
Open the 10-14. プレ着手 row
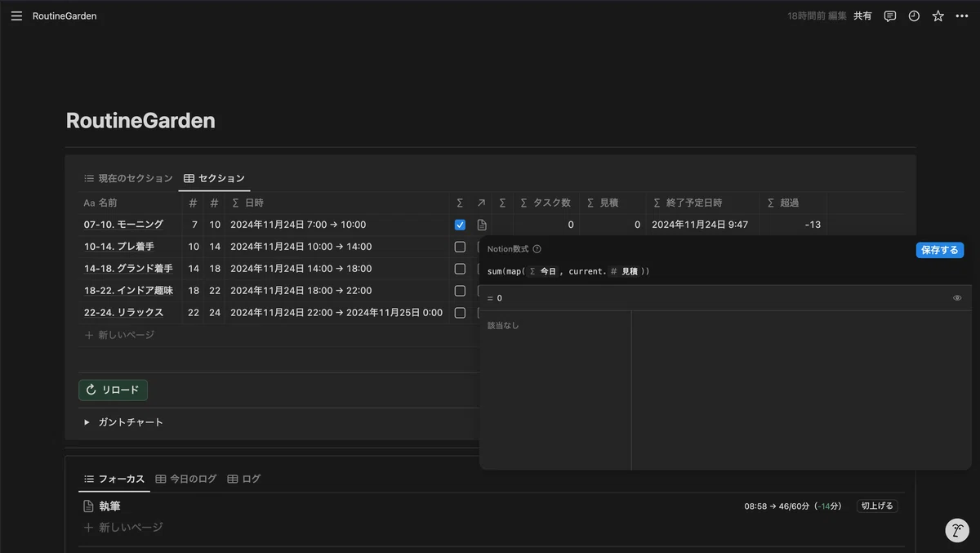pyautogui.click(x=118, y=247)
